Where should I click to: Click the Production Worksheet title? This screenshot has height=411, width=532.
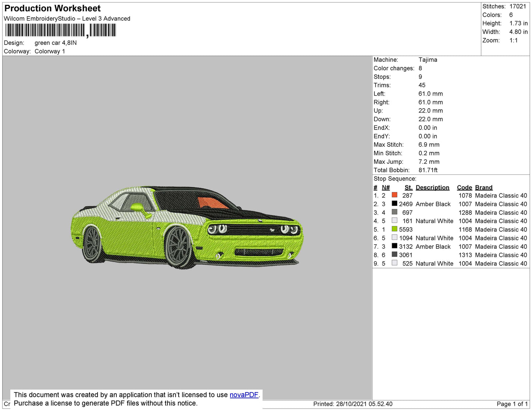[53, 8]
